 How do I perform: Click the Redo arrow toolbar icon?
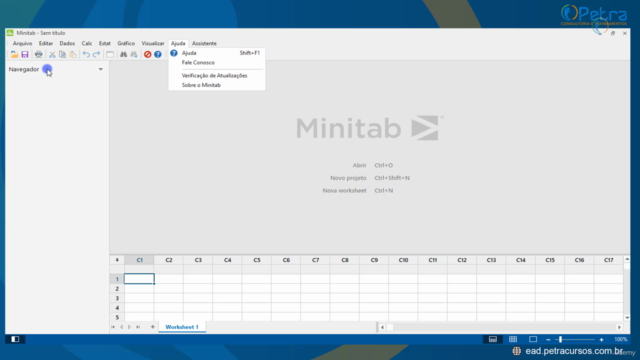(96, 54)
